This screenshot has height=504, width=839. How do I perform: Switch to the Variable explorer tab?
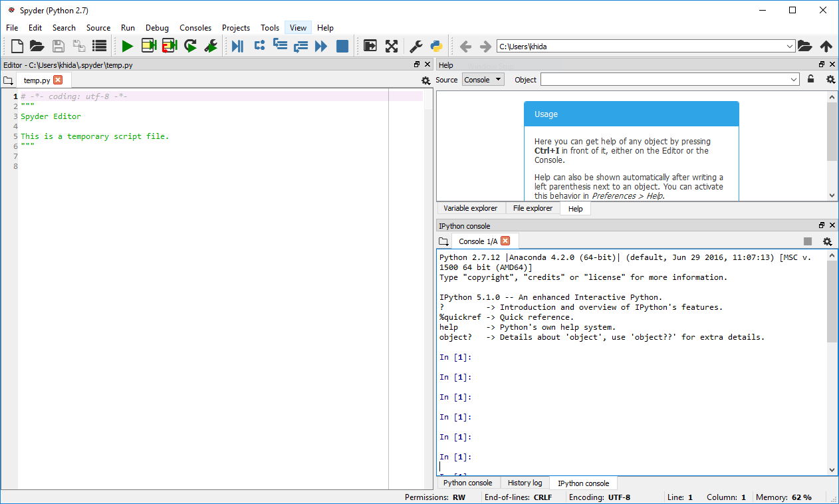[x=471, y=208]
